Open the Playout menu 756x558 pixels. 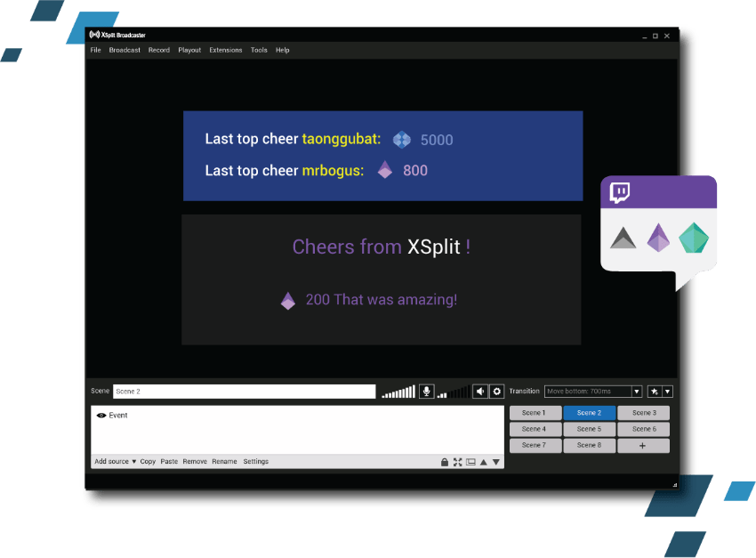(189, 50)
